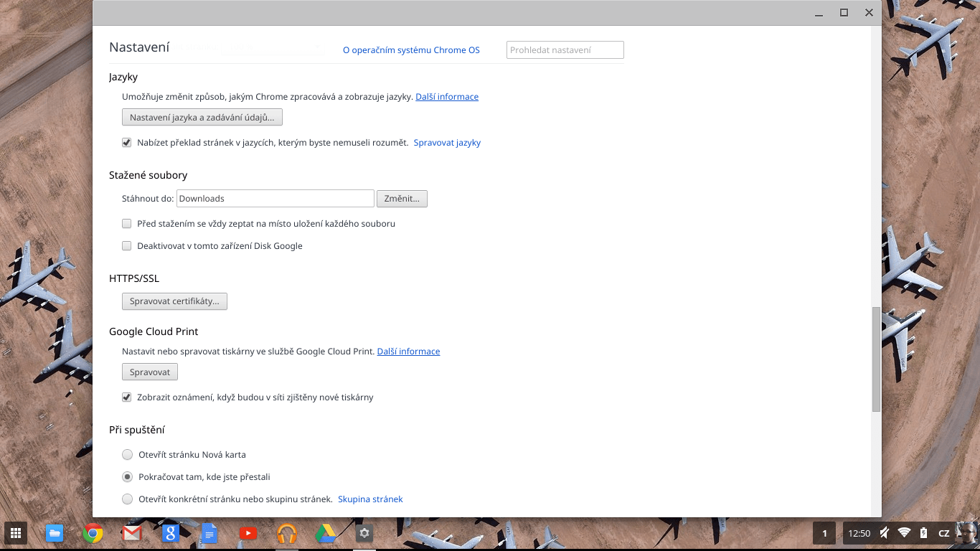Open "O operačním systému Chrome OS" link
Image resolution: width=980 pixels, height=551 pixels.
[411, 50]
